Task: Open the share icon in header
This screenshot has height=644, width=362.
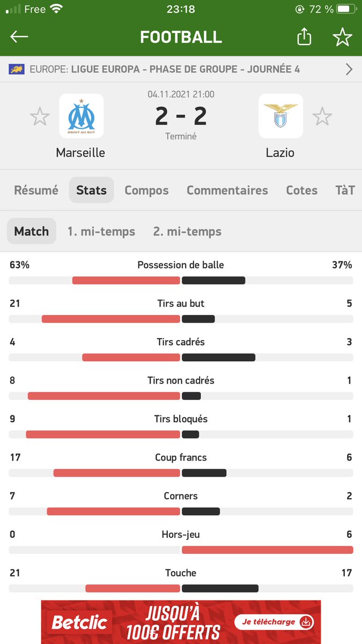Action: click(x=304, y=36)
